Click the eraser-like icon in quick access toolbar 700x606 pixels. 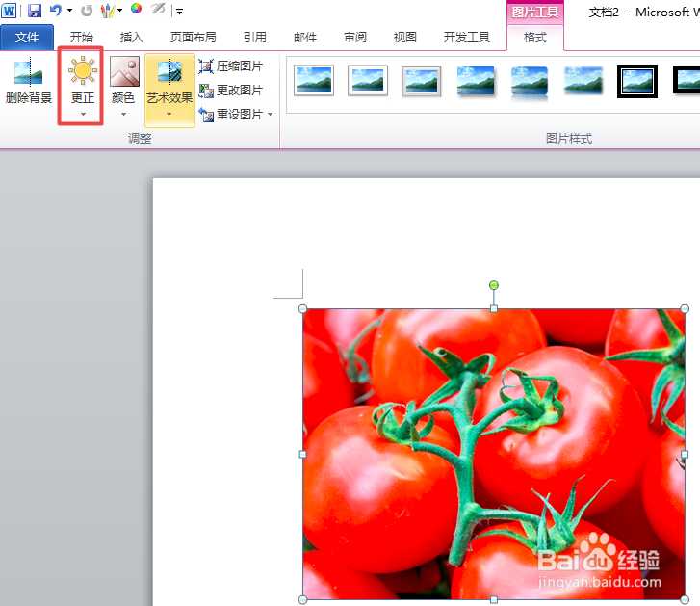tap(158, 9)
